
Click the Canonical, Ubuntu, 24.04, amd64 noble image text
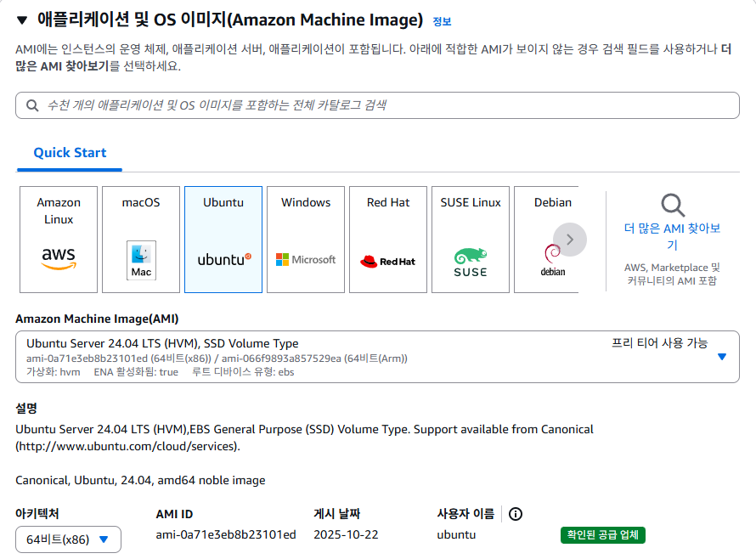140,480
